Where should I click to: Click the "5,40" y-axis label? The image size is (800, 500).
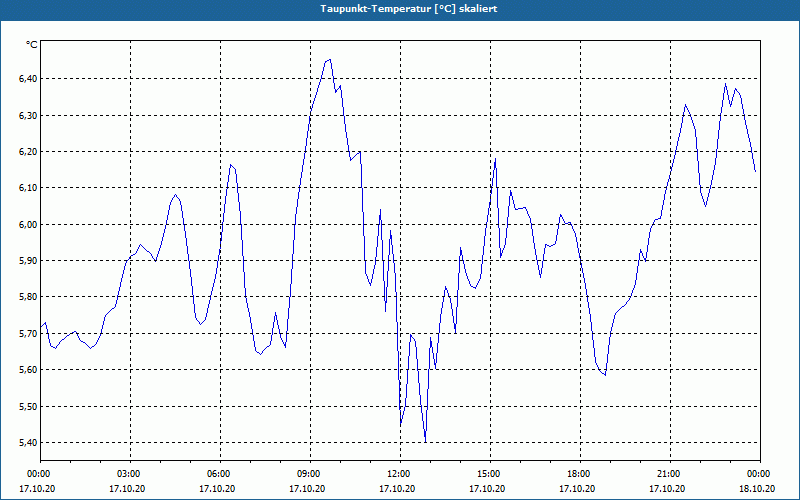28,443
